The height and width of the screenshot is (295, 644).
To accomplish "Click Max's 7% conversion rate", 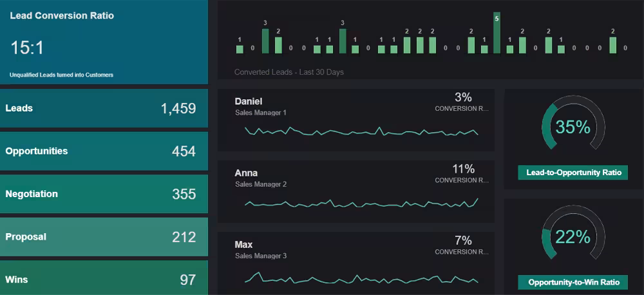I will pos(463,241).
